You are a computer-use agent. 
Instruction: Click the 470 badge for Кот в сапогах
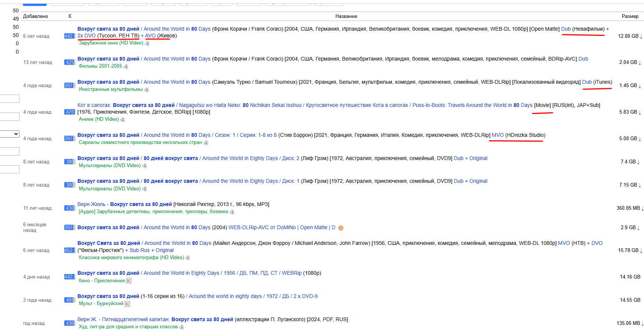point(70,112)
